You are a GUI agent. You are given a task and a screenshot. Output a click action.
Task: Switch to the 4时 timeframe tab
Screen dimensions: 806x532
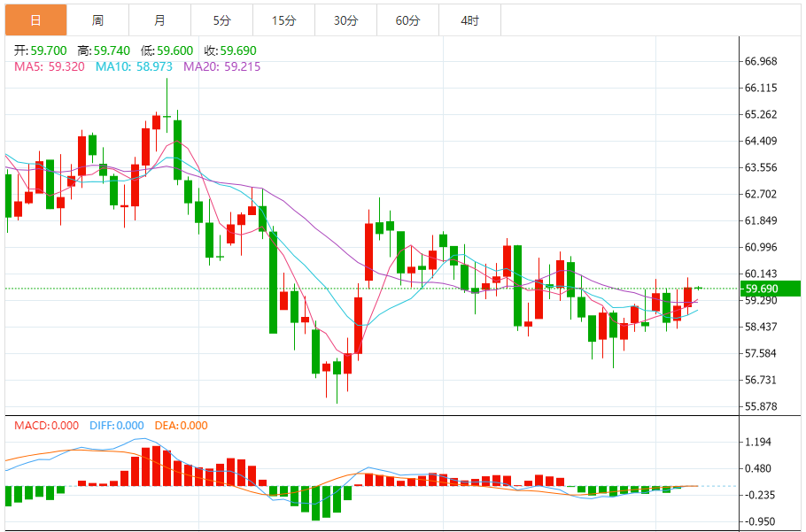[x=469, y=20]
